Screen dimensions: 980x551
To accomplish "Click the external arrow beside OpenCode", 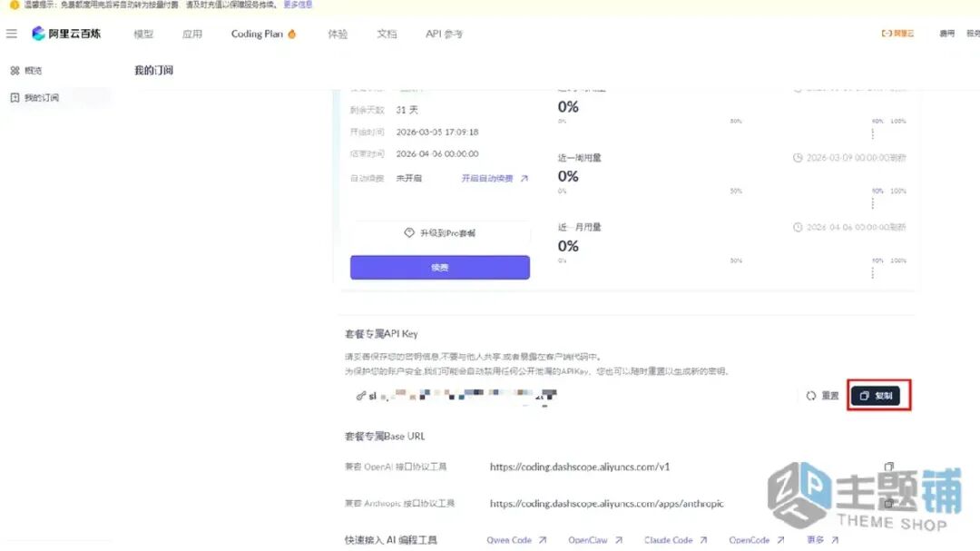I will click(x=780, y=540).
